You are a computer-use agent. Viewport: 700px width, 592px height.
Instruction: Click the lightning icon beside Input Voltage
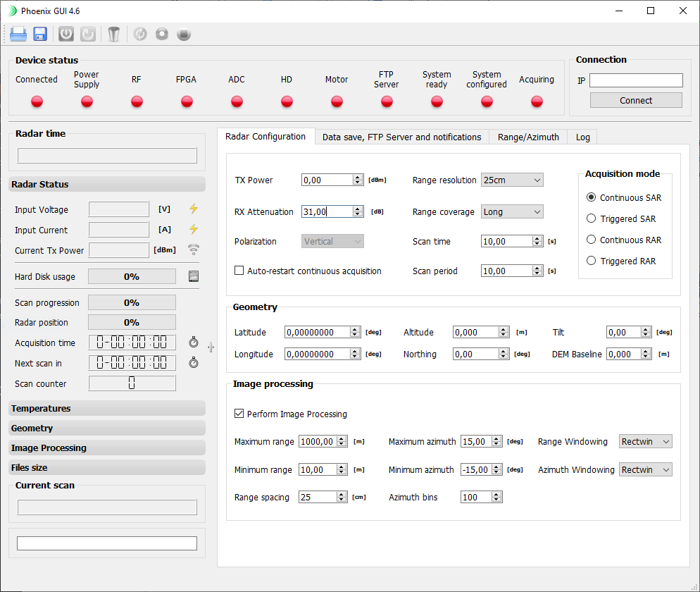(x=193, y=209)
